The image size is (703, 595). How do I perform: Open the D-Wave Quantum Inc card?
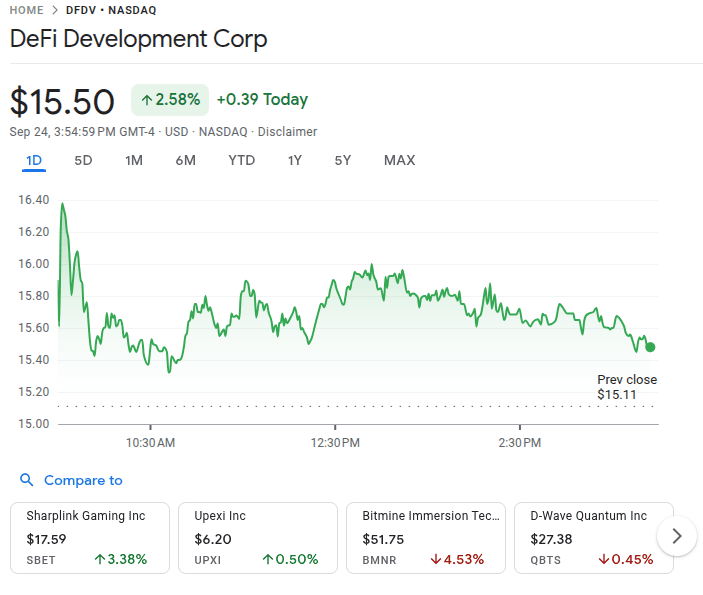[x=594, y=538]
